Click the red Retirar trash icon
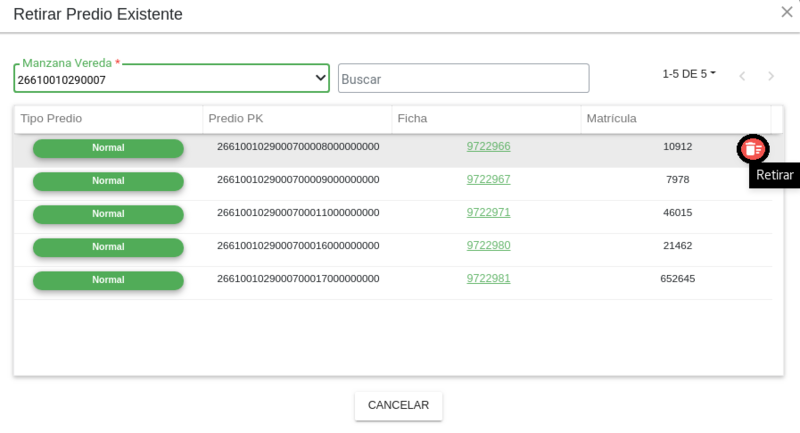The width and height of the screenshot is (800, 433). point(752,149)
